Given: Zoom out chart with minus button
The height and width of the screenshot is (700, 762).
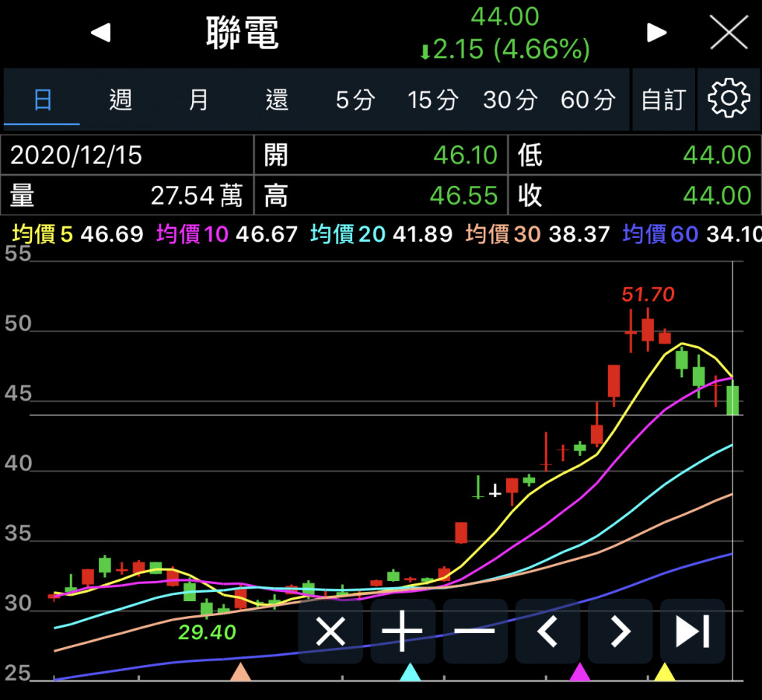Looking at the screenshot, I should pos(475,632).
